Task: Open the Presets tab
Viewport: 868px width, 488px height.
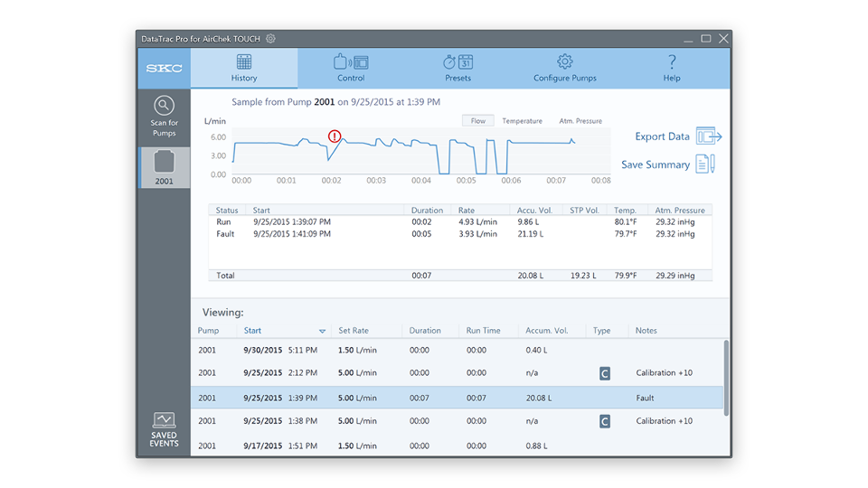Action: tap(458, 68)
